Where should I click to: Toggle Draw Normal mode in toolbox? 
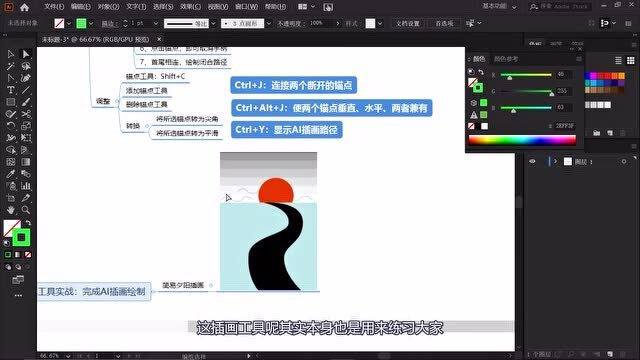pyautogui.click(x=8, y=267)
